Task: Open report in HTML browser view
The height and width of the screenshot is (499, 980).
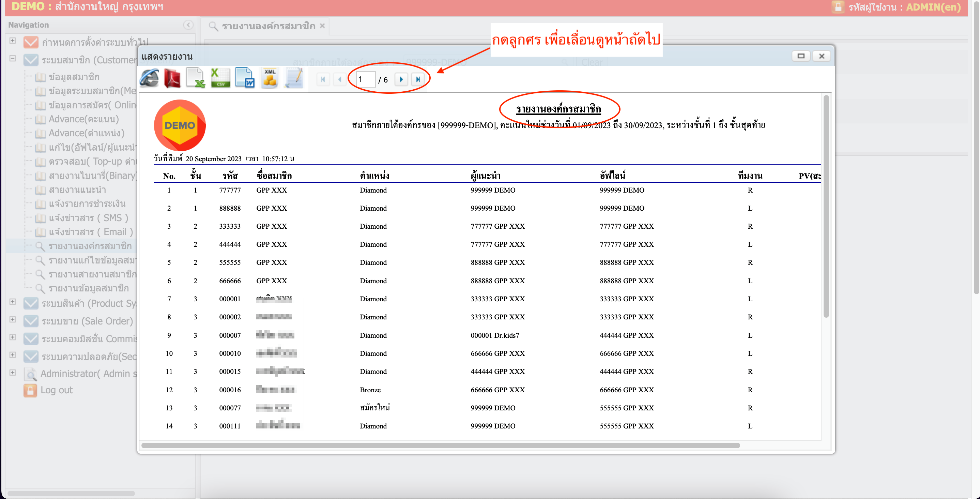Action: 149,78
